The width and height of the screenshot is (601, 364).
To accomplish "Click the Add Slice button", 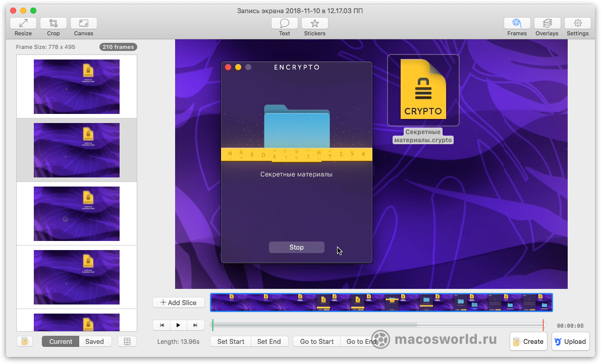I will [179, 302].
